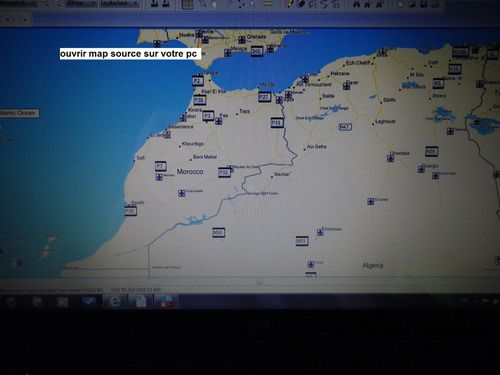Click the Atlantic Ocean label
Image resolution: width=500 pixels, height=375 pixels.
point(18,113)
